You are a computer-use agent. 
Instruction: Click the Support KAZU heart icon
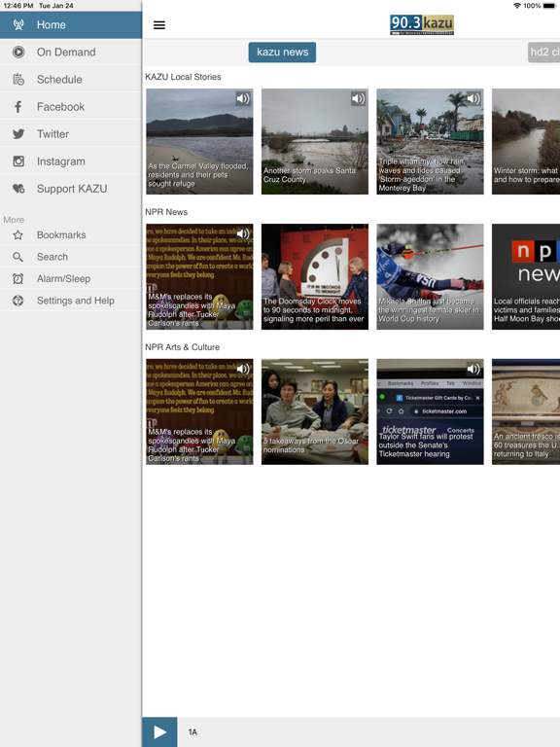click(x=18, y=189)
